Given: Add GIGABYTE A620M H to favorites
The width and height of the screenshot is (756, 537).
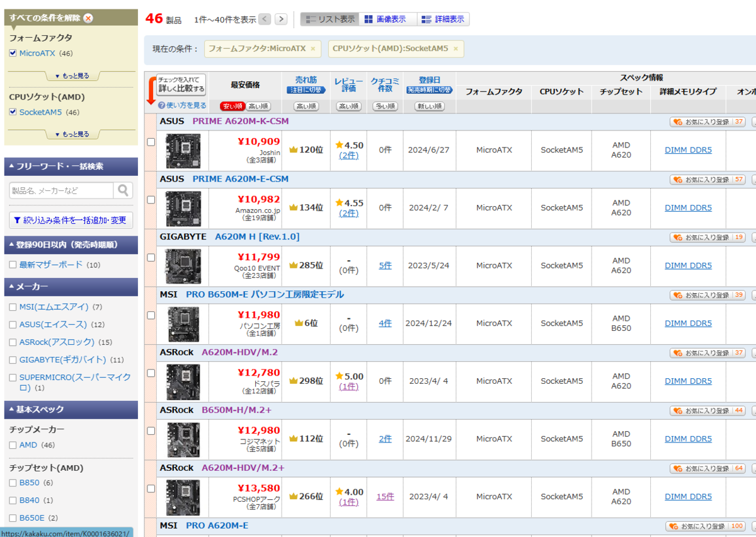Looking at the screenshot, I should coord(707,238).
